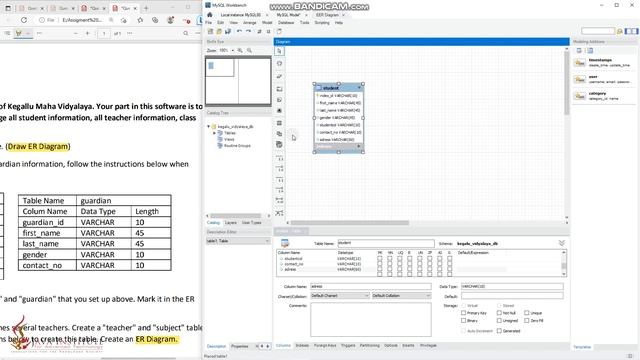The height and width of the screenshot is (360, 640).
Task: Select 1:n identifying relationship tool
Action: click(280, 190)
